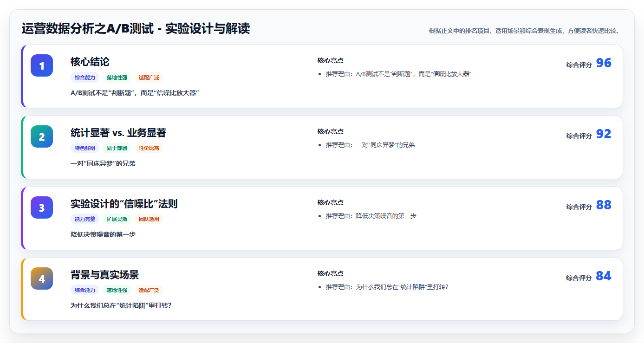Open the 实验设计的"信噪比"法则 title

124,204
